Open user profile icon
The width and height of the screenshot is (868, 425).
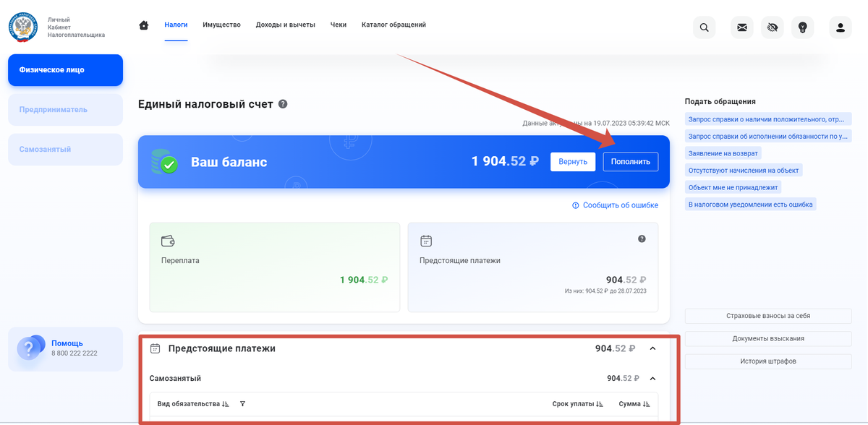pyautogui.click(x=841, y=27)
